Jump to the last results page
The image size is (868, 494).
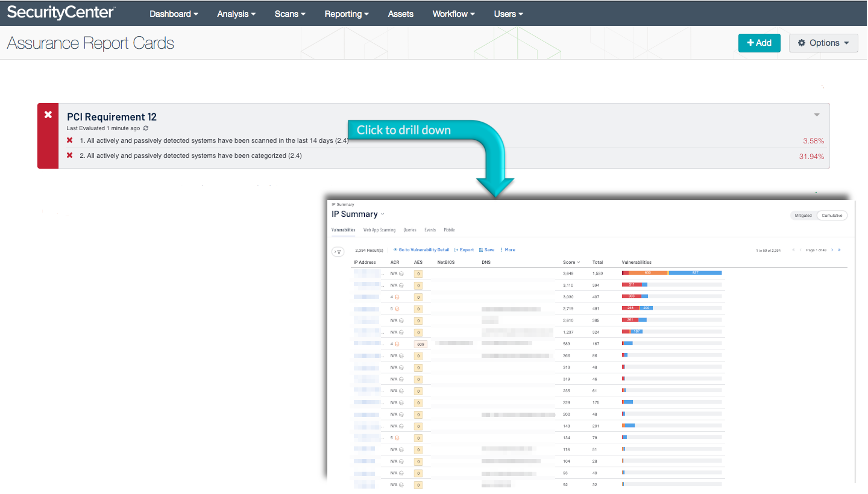pos(840,250)
